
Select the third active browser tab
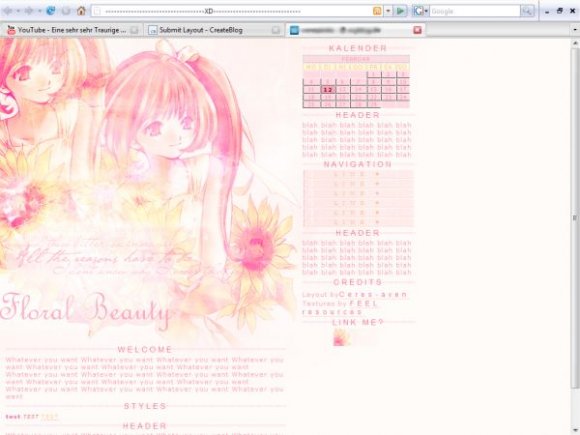pyautogui.click(x=355, y=30)
